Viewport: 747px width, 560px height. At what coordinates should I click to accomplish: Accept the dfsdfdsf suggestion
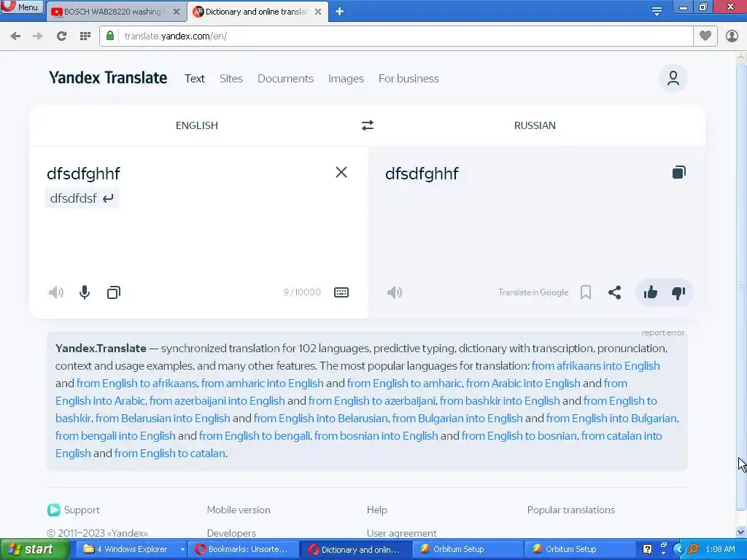pos(82,198)
